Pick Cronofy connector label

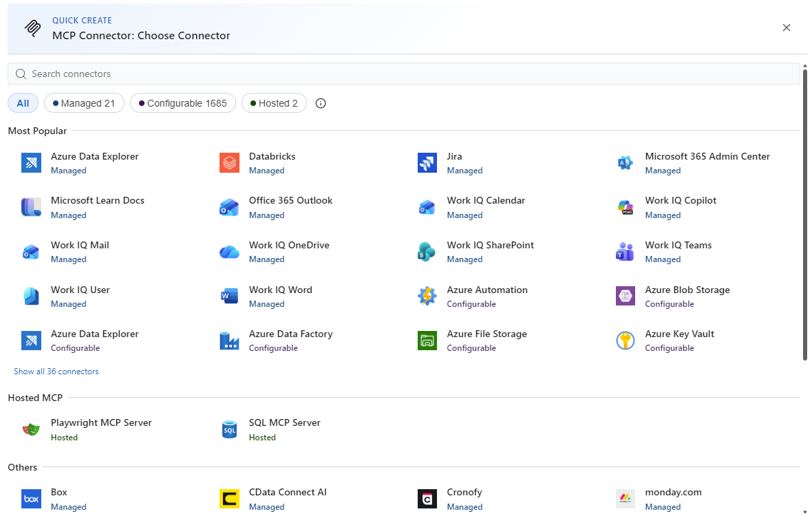[464, 492]
